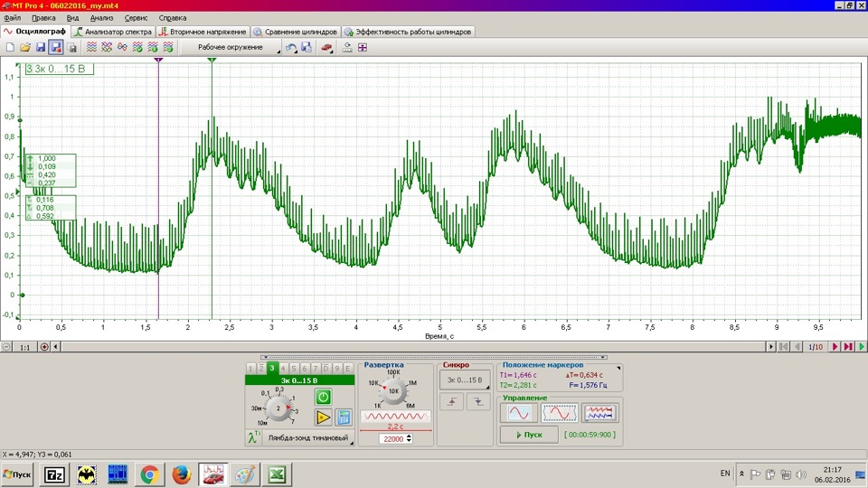Click the red-blue waveform lines icon
868x488 pixels.
coord(92,48)
